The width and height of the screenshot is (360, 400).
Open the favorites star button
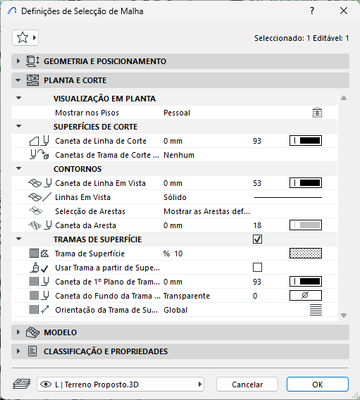coord(25,38)
